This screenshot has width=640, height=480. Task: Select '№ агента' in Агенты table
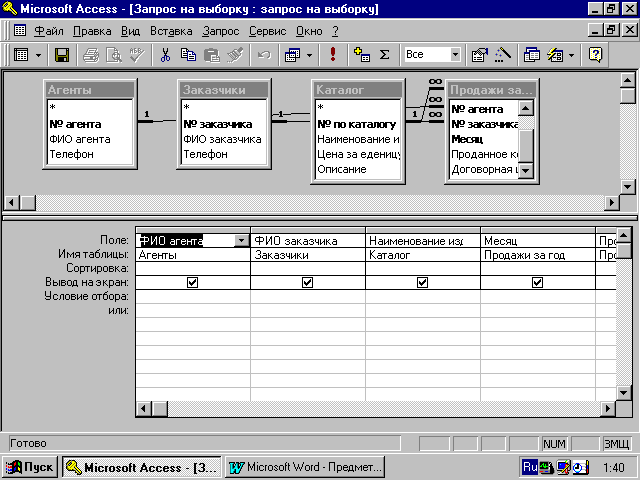tap(76, 124)
